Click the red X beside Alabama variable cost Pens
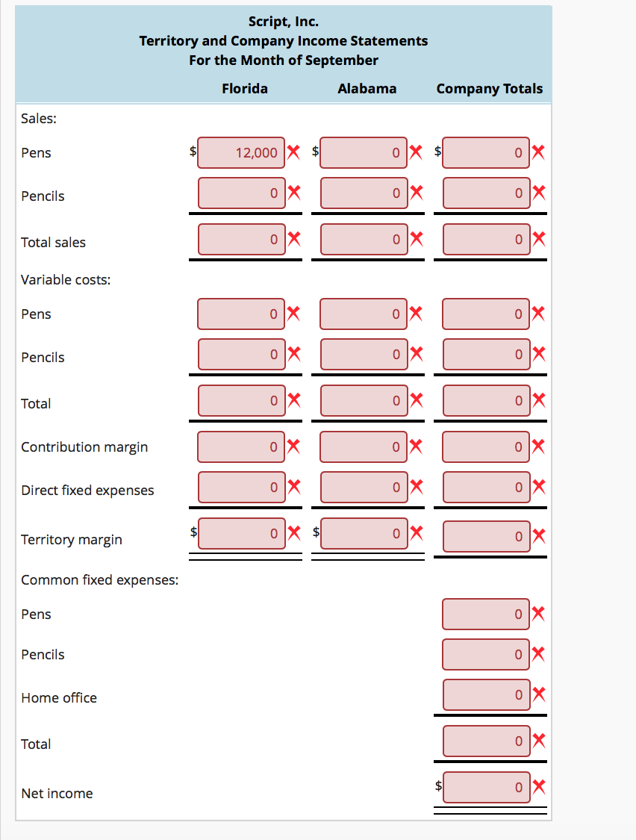The height and width of the screenshot is (840, 636). [417, 314]
